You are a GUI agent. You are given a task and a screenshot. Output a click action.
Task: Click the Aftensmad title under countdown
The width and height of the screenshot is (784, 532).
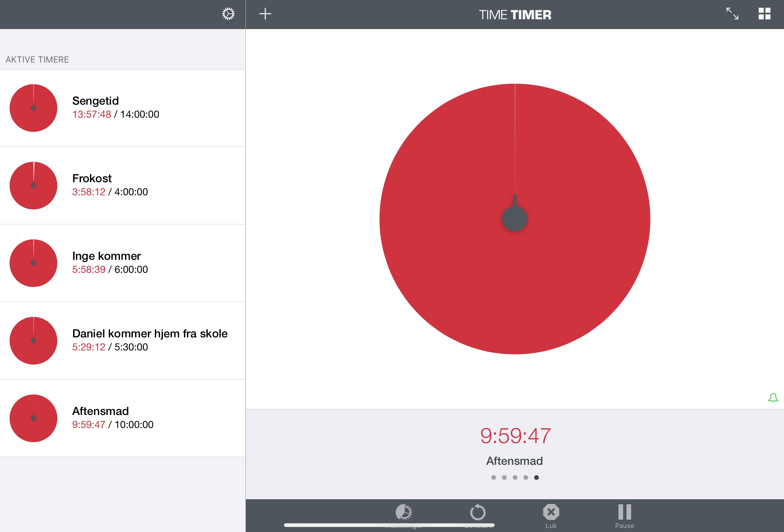514,461
